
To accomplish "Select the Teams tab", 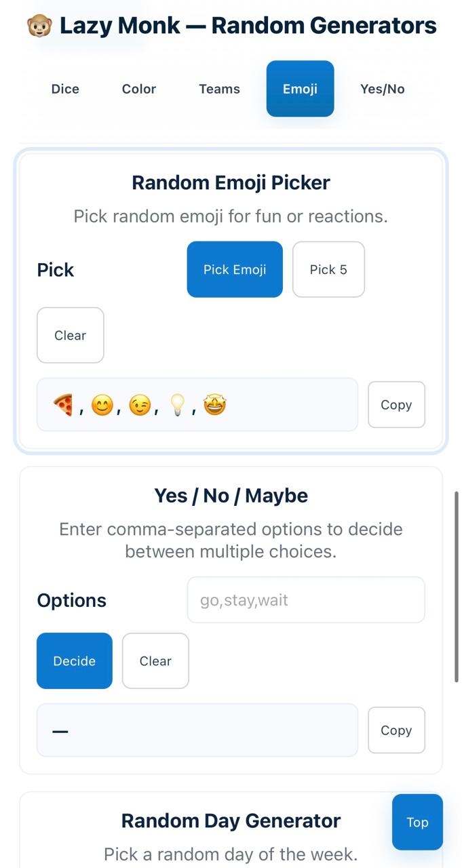I will (219, 89).
